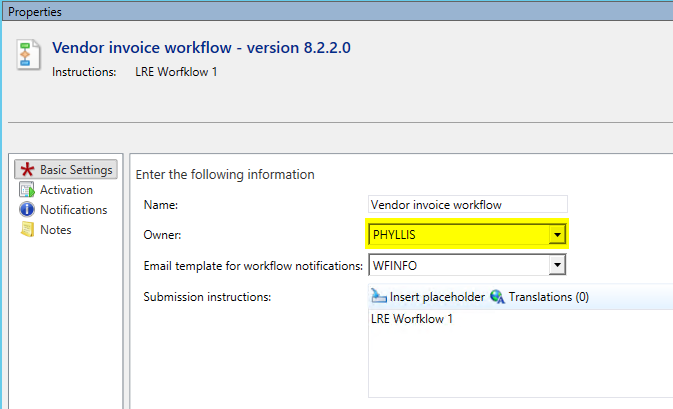Image resolution: width=673 pixels, height=409 pixels.
Task: Click the Name field with Vendor invoice workflow
Action: pyautogui.click(x=467, y=205)
